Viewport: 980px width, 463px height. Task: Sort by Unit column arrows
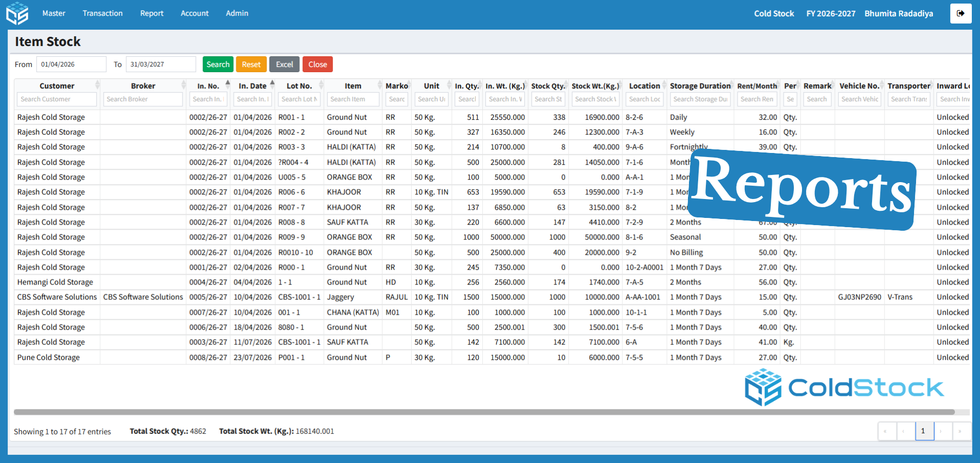[449, 85]
